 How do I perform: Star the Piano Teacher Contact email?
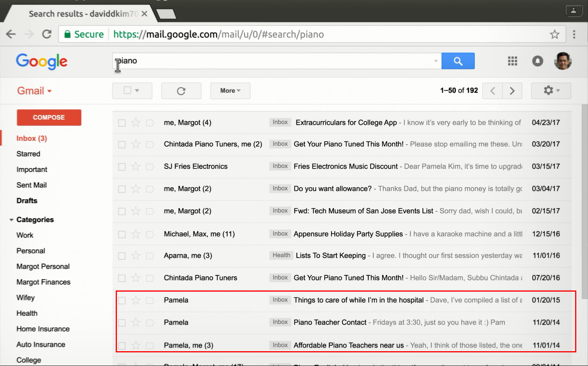[136, 322]
